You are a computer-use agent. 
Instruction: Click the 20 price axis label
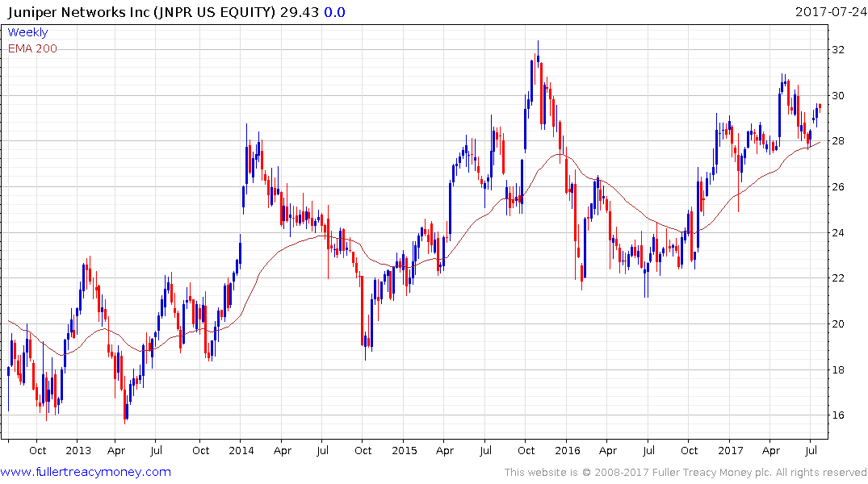pyautogui.click(x=838, y=324)
